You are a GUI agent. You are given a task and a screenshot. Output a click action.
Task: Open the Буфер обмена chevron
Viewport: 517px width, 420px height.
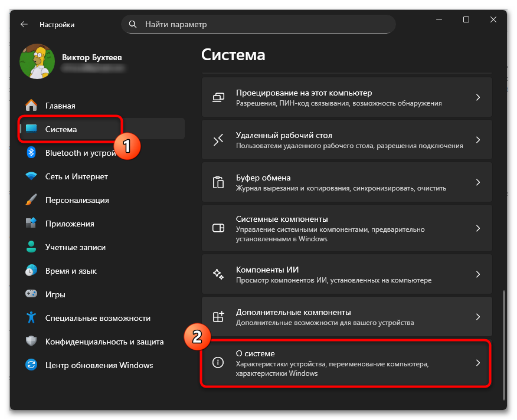(478, 182)
